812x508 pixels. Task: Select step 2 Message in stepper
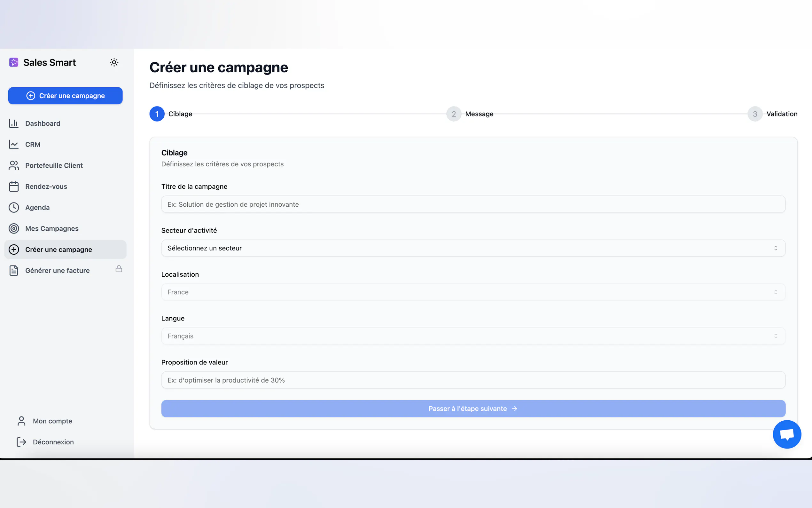click(454, 114)
